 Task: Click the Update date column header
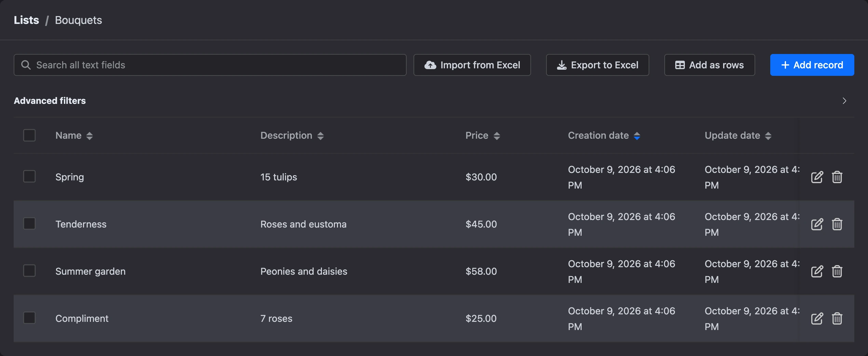click(732, 136)
